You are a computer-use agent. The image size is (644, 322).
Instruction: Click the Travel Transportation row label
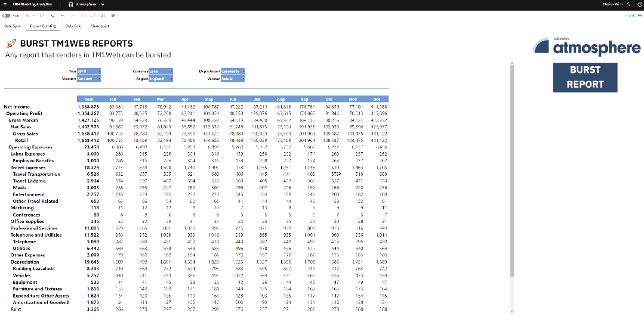point(36,174)
